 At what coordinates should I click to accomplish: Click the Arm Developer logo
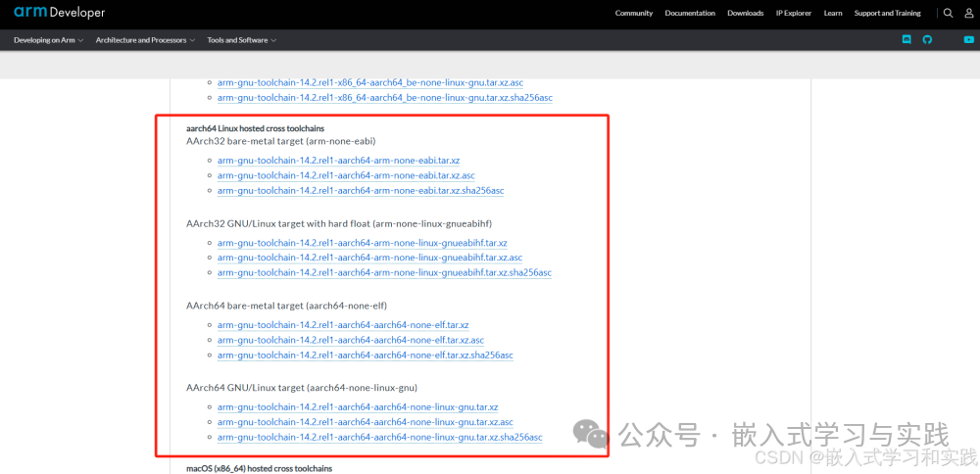click(x=60, y=13)
